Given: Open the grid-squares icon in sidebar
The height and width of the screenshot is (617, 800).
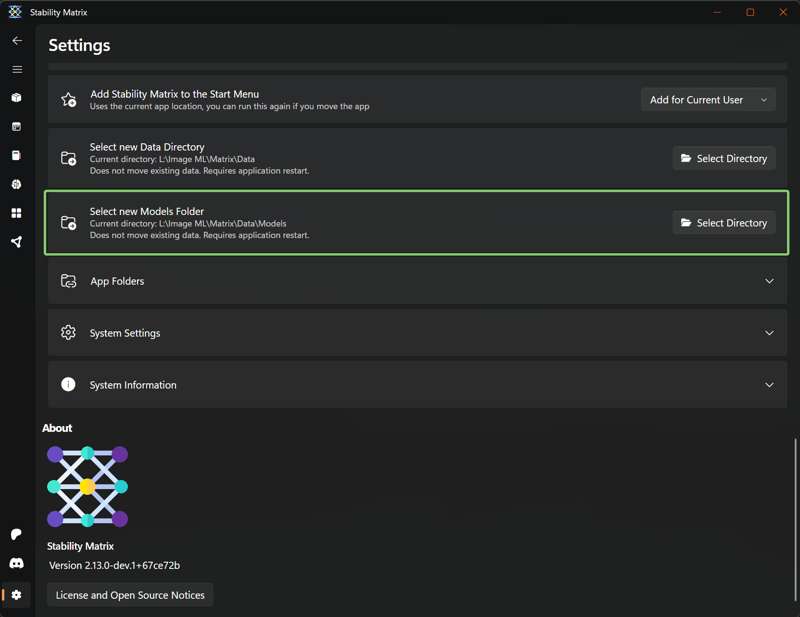Looking at the screenshot, I should coord(17,213).
